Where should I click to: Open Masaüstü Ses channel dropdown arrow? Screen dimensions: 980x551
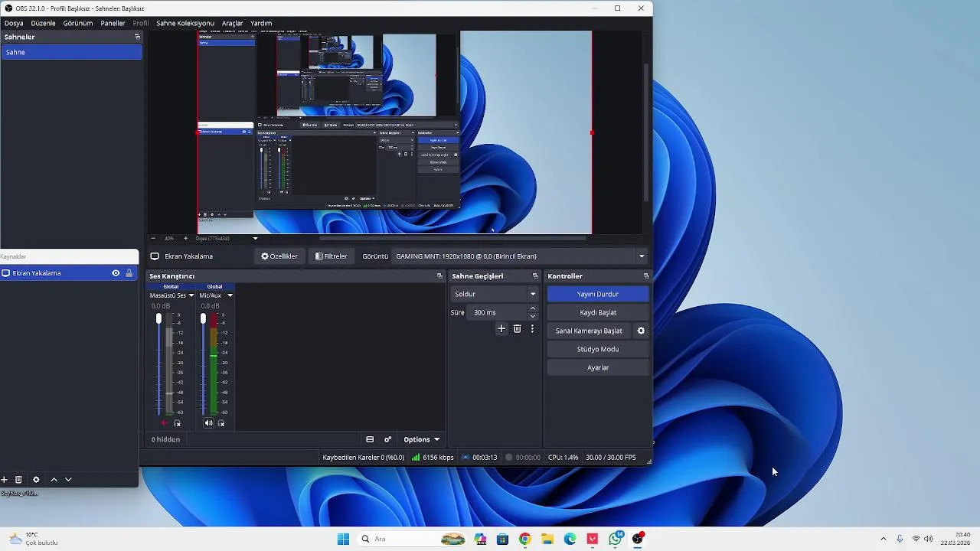[x=191, y=295]
